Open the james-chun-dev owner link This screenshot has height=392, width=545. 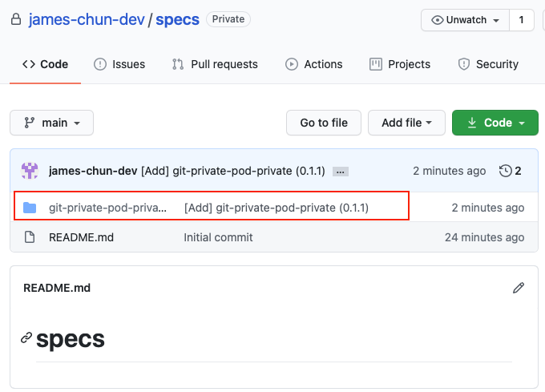87,19
